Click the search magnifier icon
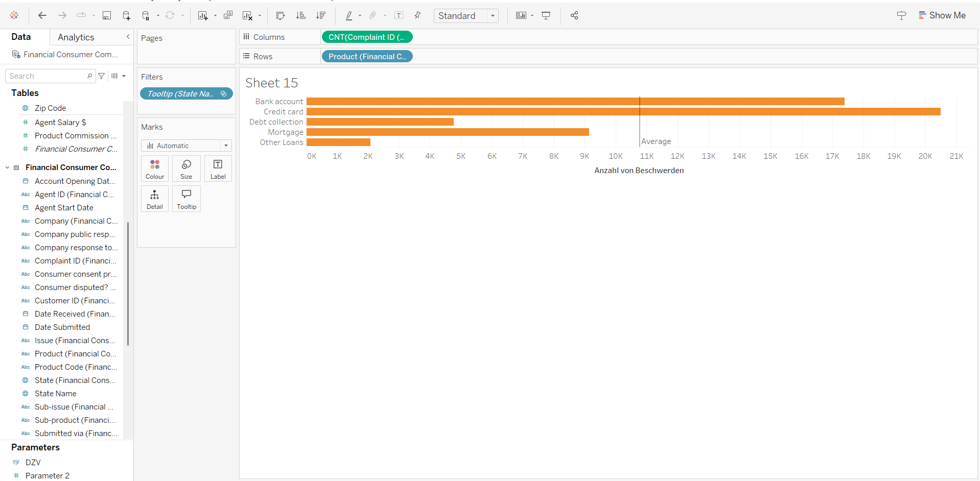The image size is (980, 481). click(x=90, y=76)
